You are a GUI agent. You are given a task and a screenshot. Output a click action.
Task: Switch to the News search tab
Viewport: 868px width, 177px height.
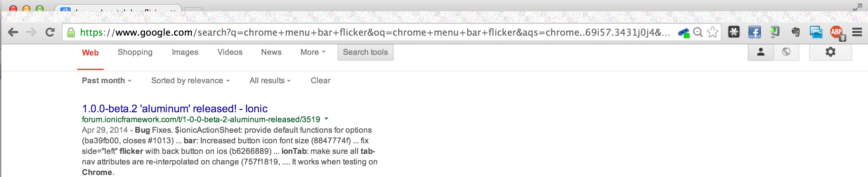click(271, 52)
